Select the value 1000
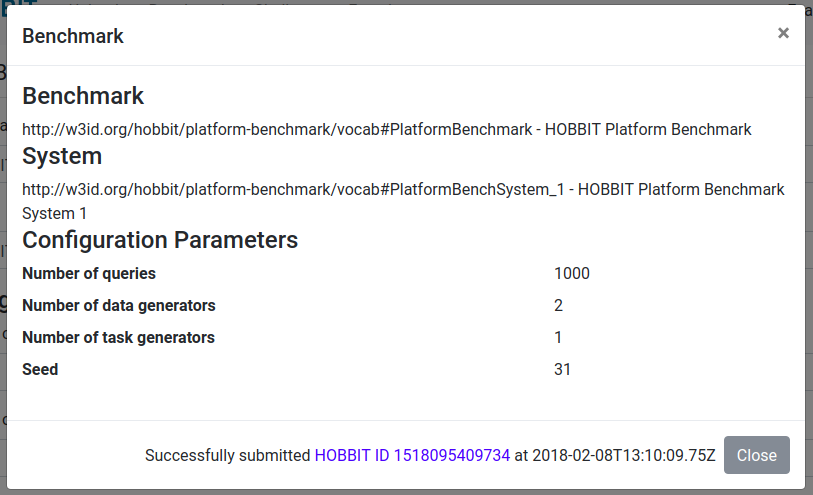The width and height of the screenshot is (813, 495). [572, 273]
